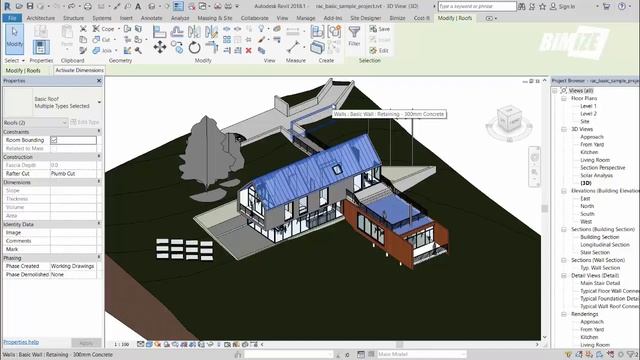The image size is (640, 360).
Task: Switch to the Annotate ribbon tab
Action: click(151, 18)
